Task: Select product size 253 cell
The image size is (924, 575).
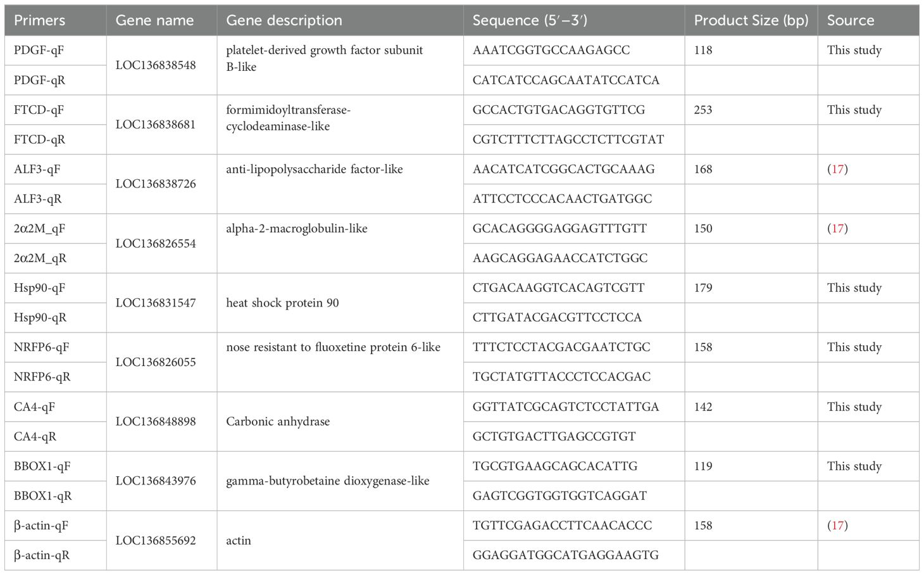Action: point(751,110)
